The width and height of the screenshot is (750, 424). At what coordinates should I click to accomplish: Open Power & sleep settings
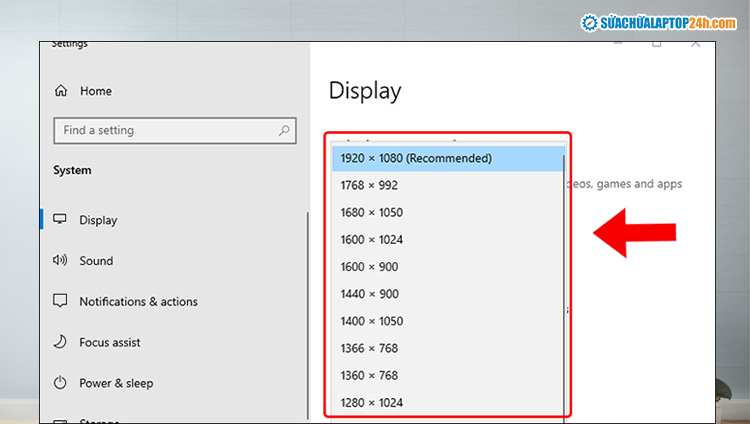[x=116, y=383]
